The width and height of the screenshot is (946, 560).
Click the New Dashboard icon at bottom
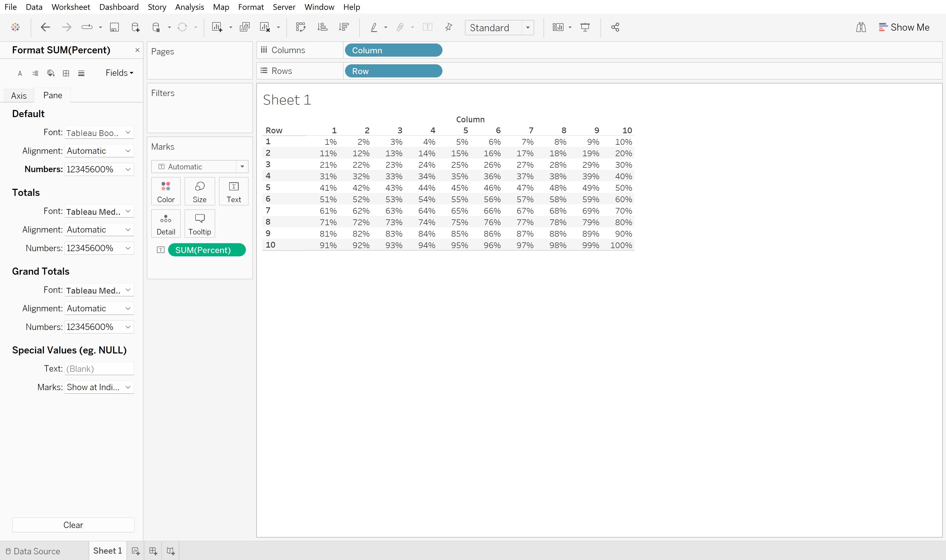tap(153, 551)
